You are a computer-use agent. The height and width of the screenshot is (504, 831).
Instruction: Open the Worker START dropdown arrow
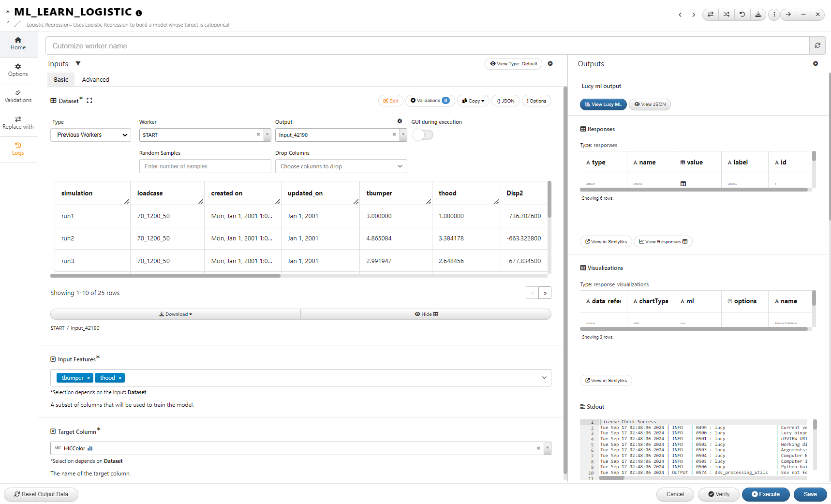(267, 135)
